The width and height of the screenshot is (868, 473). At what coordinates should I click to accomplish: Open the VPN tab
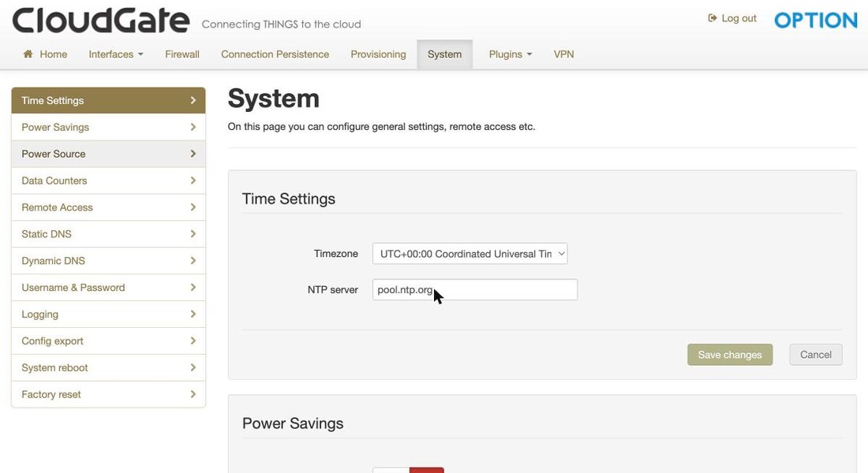click(563, 54)
